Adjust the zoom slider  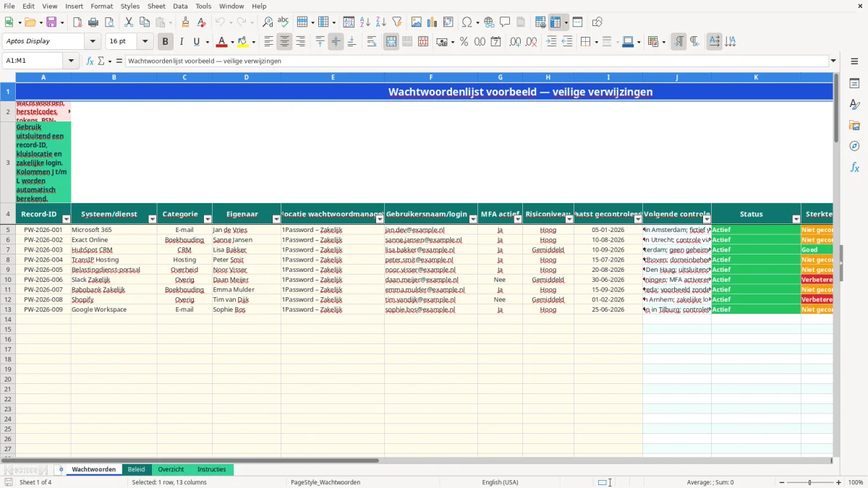coord(809,482)
